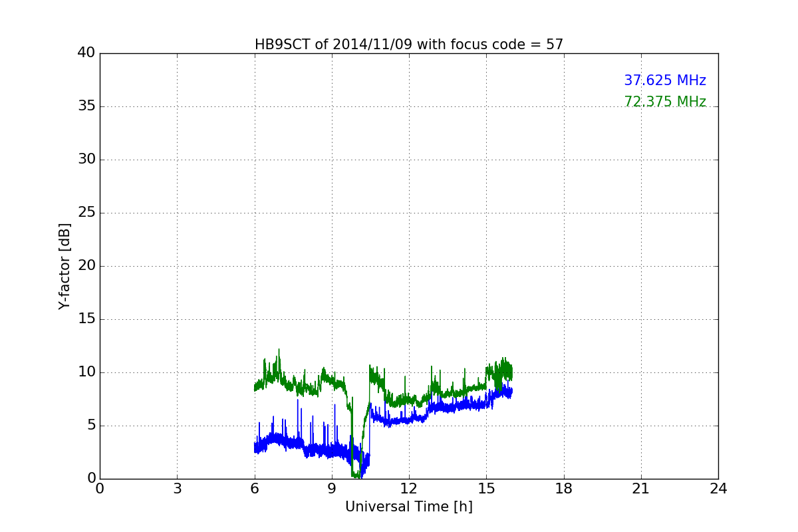This screenshot has height=532, width=798.
Task: Click the x-axis tick label "18"
Action: click(x=564, y=489)
